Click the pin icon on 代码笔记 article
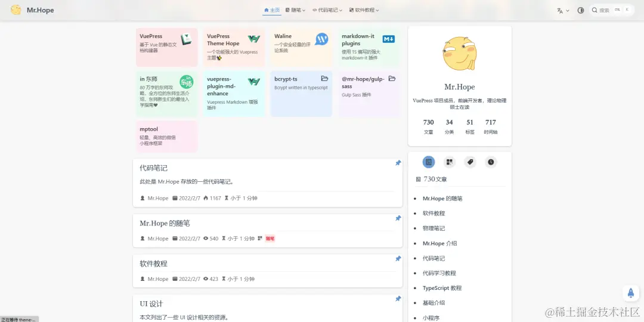Screen dimensions: 644x322 pos(398,163)
